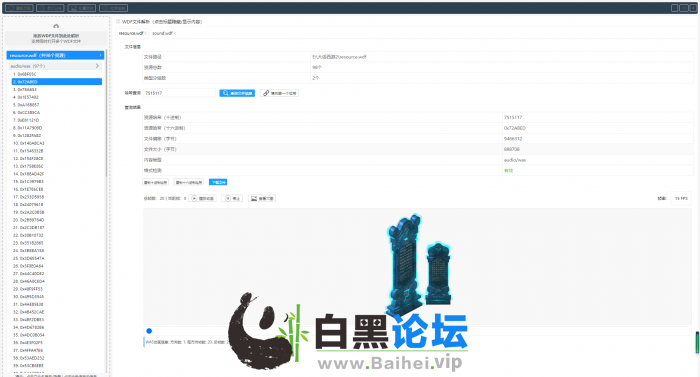
Task: Expand the audio/was group chevron
Action: tap(97, 66)
